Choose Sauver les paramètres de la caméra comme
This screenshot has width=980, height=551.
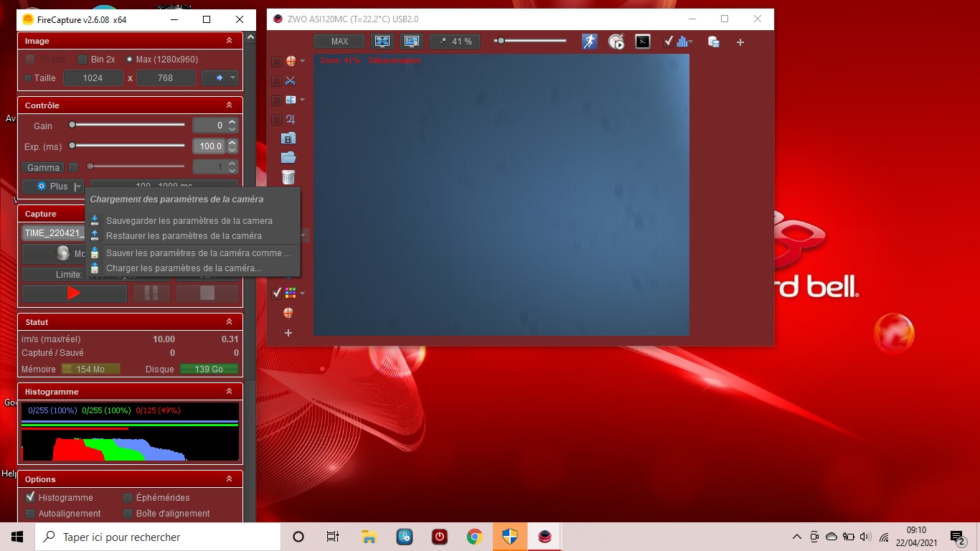pyautogui.click(x=198, y=253)
